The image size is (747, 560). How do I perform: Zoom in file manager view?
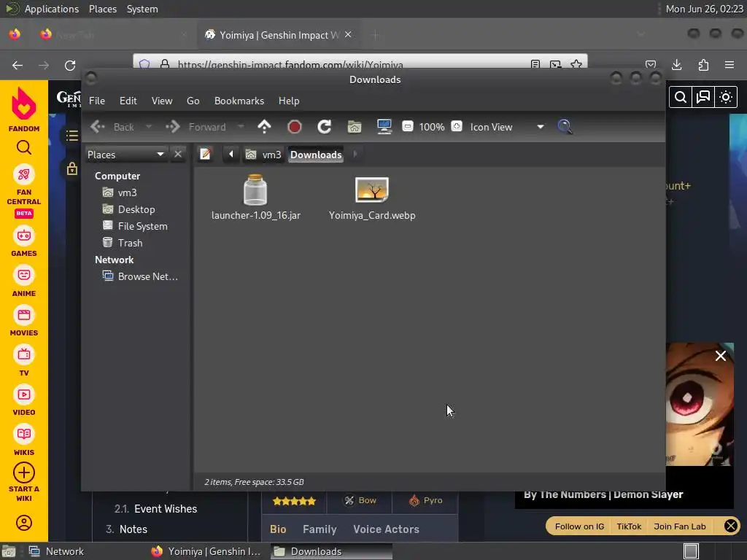click(x=457, y=126)
